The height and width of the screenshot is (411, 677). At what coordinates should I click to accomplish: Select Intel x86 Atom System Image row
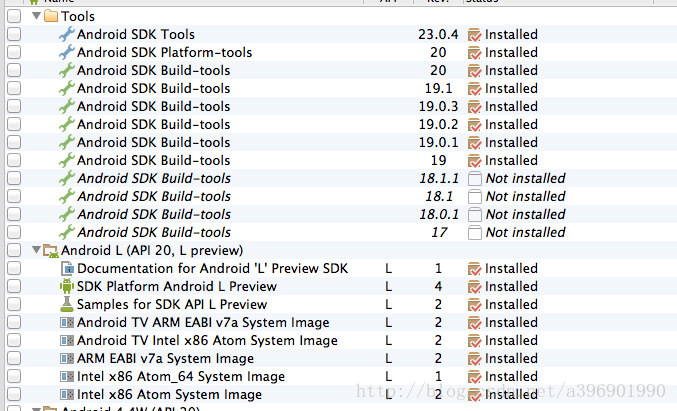[x=341, y=395]
